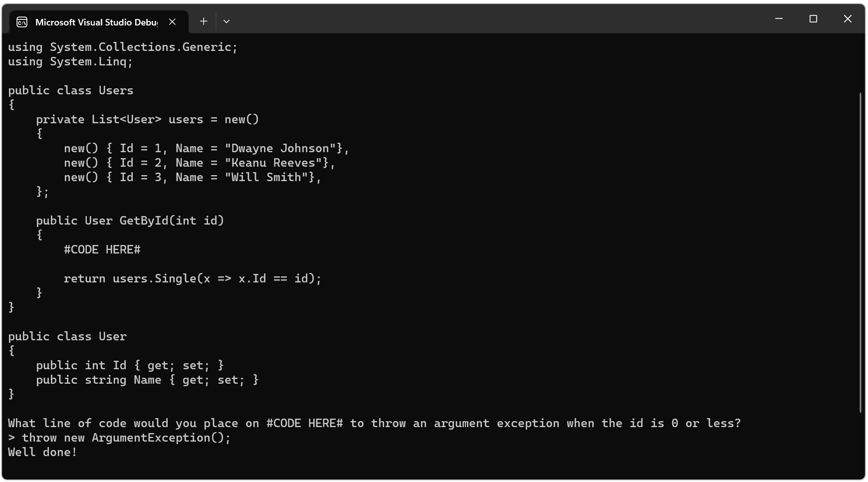Select the new tab dropdown chevron icon
Image resolution: width=868 pixels, height=482 pixels.
pyautogui.click(x=226, y=21)
